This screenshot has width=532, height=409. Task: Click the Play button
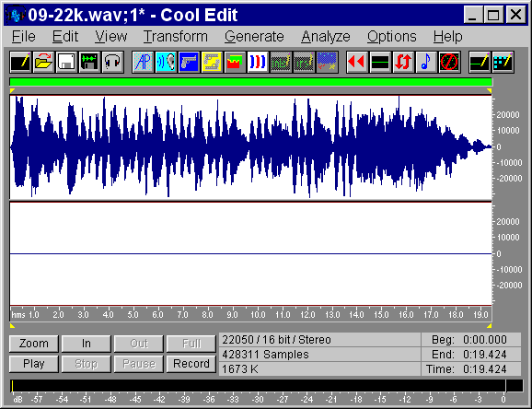click(x=34, y=364)
